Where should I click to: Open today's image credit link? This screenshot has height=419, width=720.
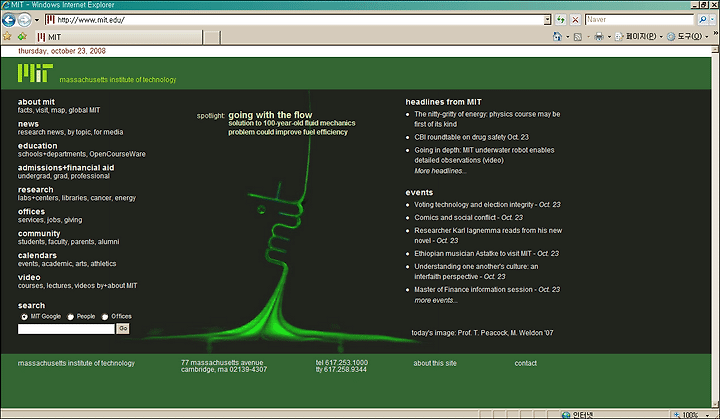tap(482, 333)
